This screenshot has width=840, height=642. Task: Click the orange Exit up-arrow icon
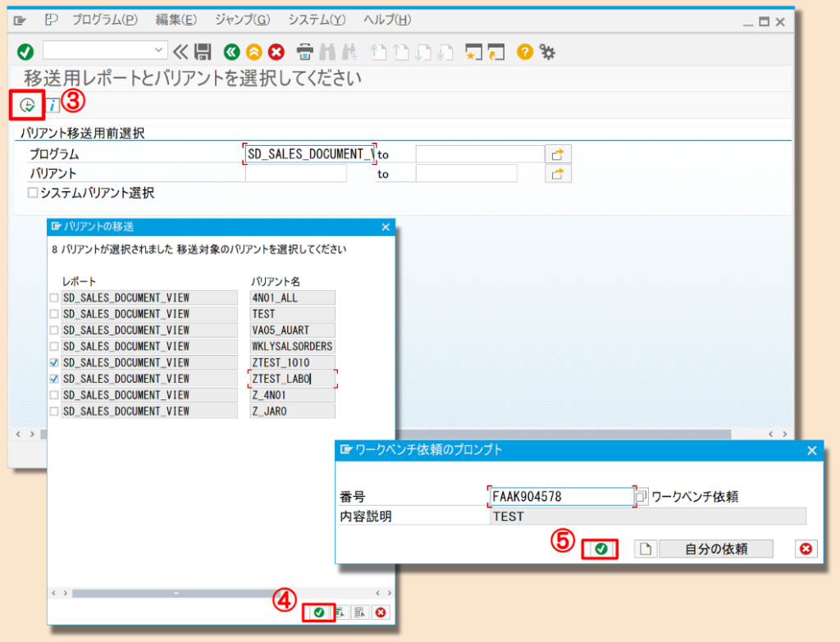254,52
